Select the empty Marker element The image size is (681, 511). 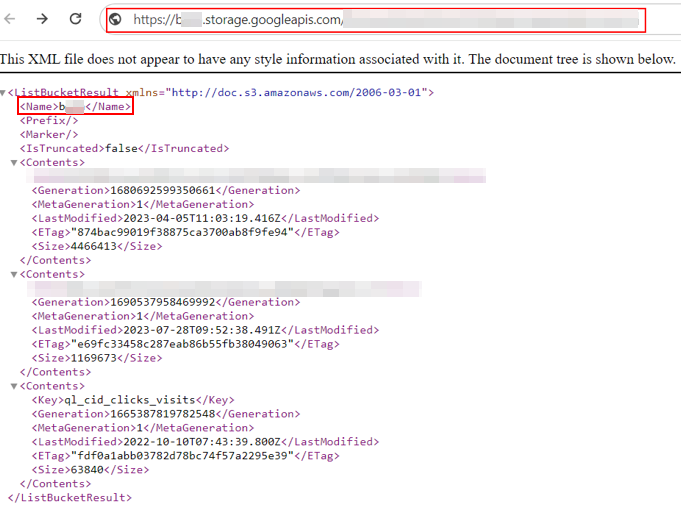[49, 135]
